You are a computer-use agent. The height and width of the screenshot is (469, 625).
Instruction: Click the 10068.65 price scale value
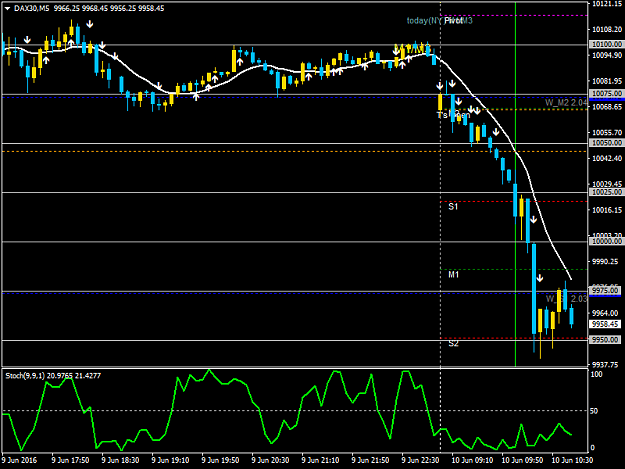[607, 107]
